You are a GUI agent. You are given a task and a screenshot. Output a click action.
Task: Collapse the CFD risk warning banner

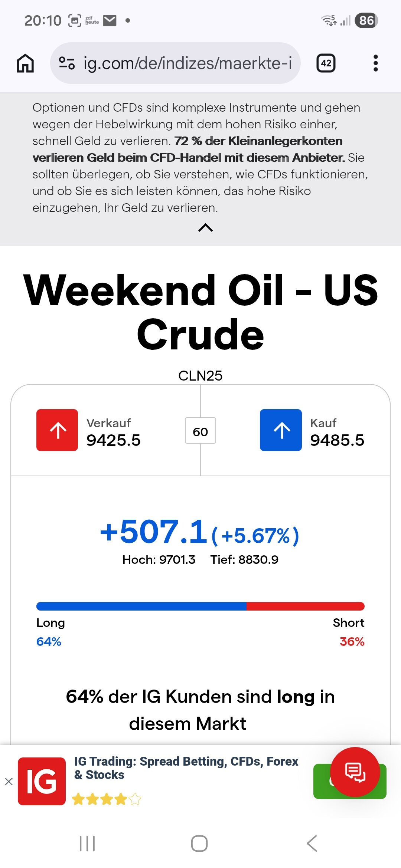pyautogui.click(x=206, y=227)
